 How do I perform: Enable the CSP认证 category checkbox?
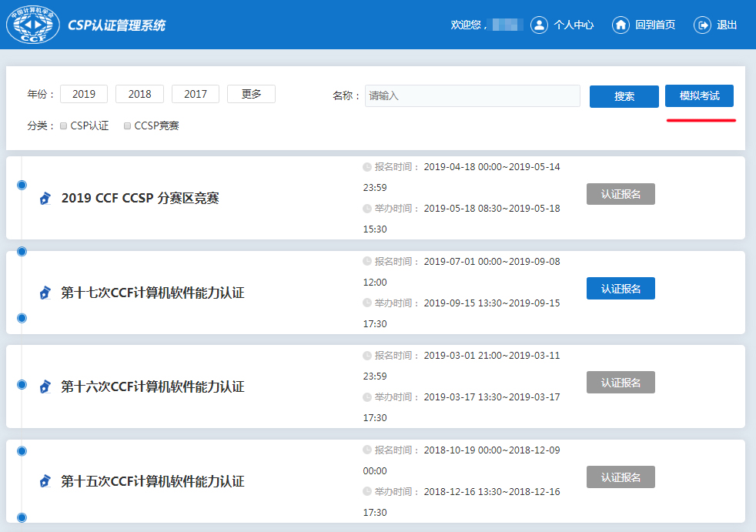tap(64, 125)
